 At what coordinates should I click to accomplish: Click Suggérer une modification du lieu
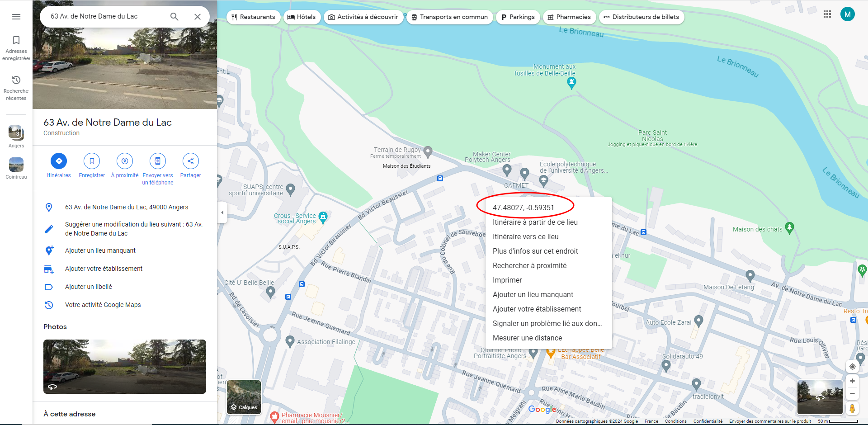point(125,229)
